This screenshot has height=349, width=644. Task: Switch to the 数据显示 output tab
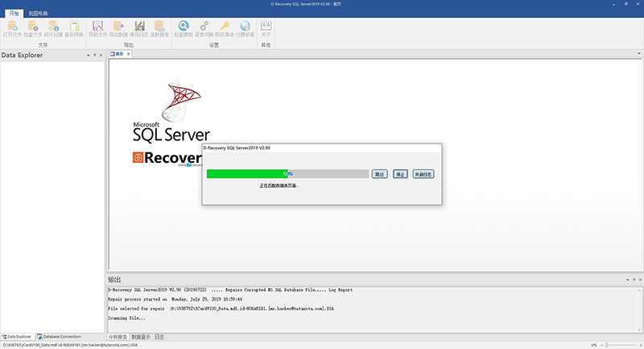pos(141,337)
